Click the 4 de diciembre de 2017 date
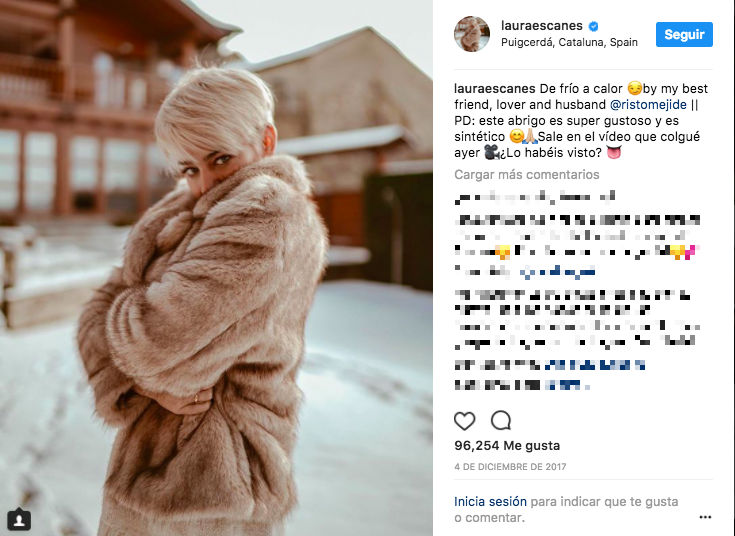735x536 pixels. click(510, 467)
